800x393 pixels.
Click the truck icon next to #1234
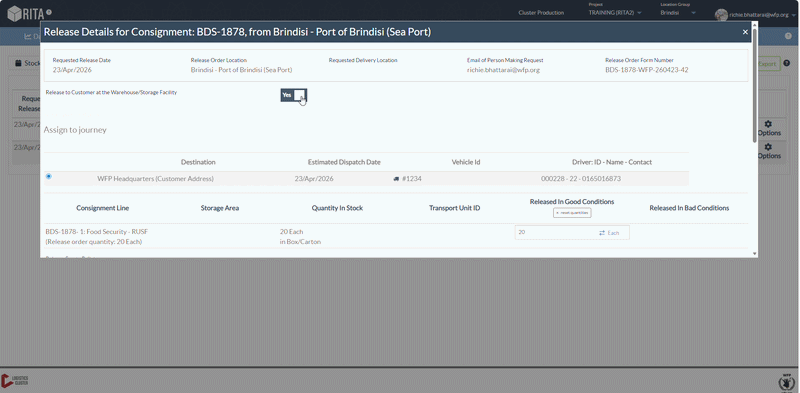pyautogui.click(x=396, y=179)
